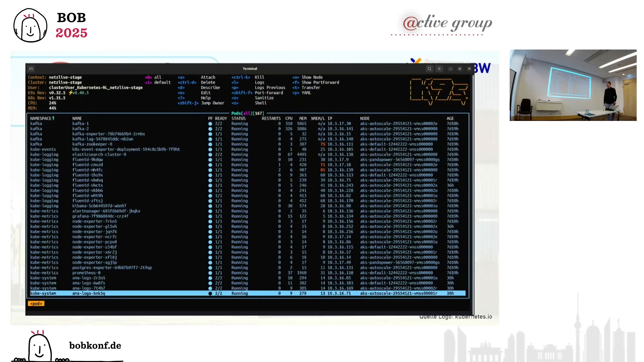Select the <0> all namespace shortcut
The width and height of the screenshot is (644, 362).
pos(153,77)
